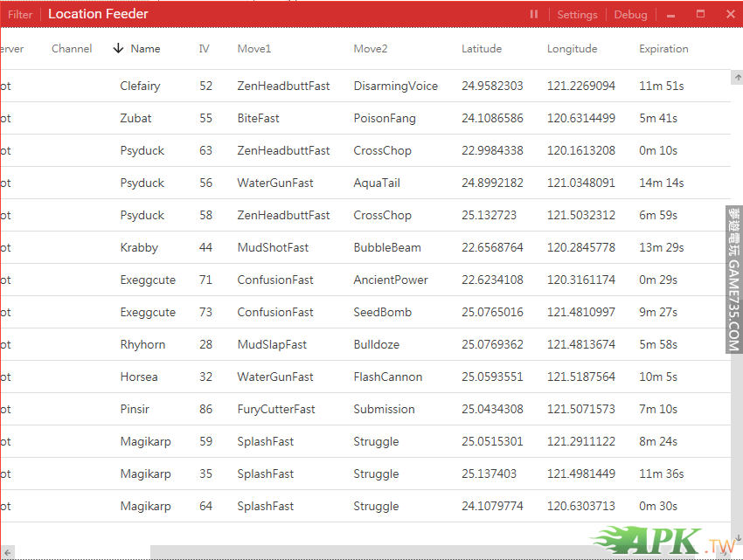Select the Rhyhorn row name

pos(142,344)
